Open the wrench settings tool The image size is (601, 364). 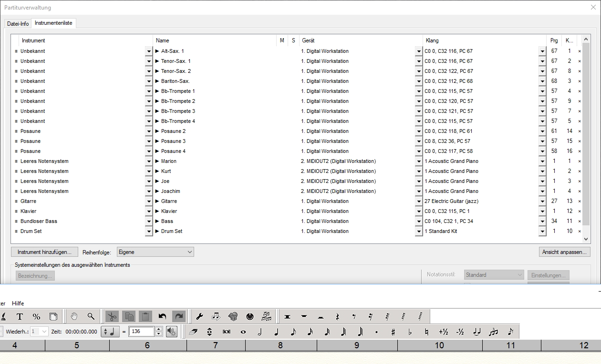pos(200,316)
